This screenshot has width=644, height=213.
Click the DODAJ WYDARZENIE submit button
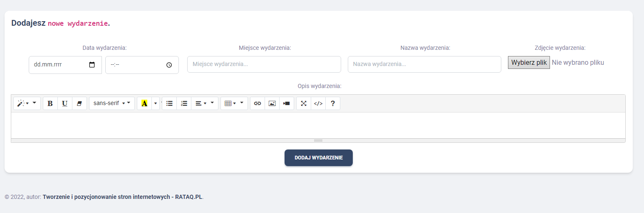point(319,158)
